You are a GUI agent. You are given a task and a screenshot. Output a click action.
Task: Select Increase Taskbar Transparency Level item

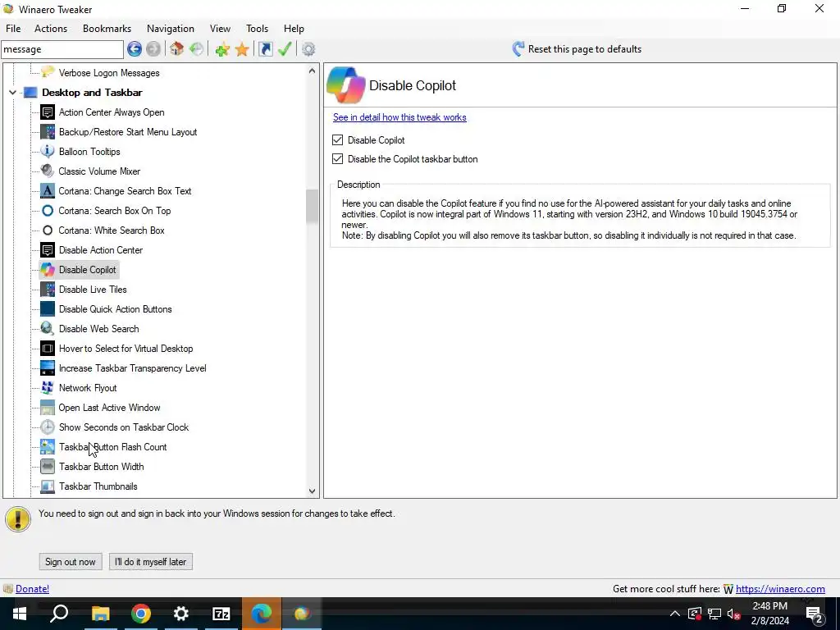coord(132,368)
